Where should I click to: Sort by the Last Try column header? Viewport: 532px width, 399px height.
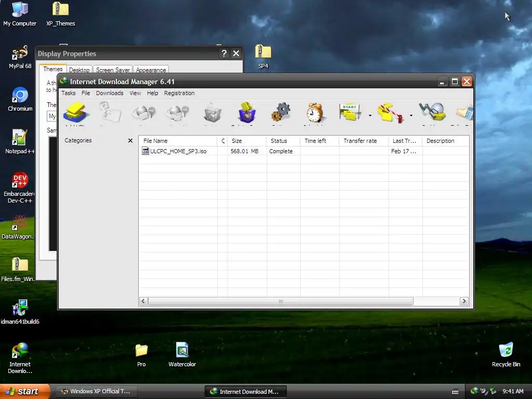405,141
